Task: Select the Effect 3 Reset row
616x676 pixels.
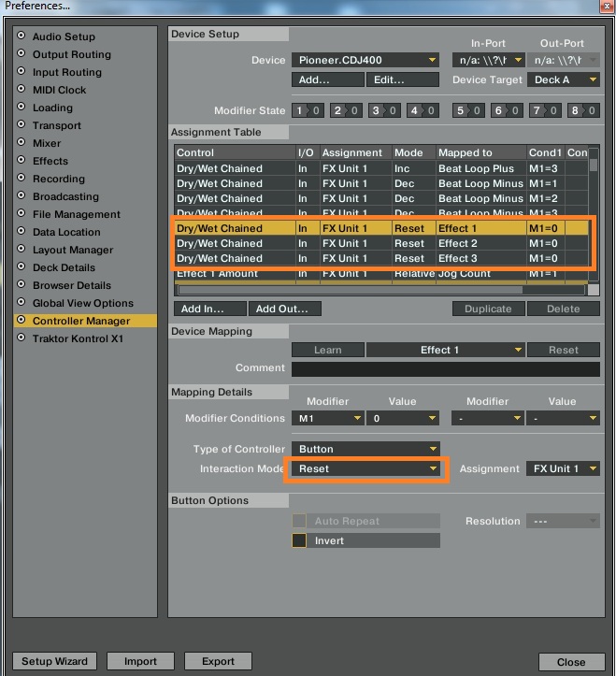Action: coord(381,258)
